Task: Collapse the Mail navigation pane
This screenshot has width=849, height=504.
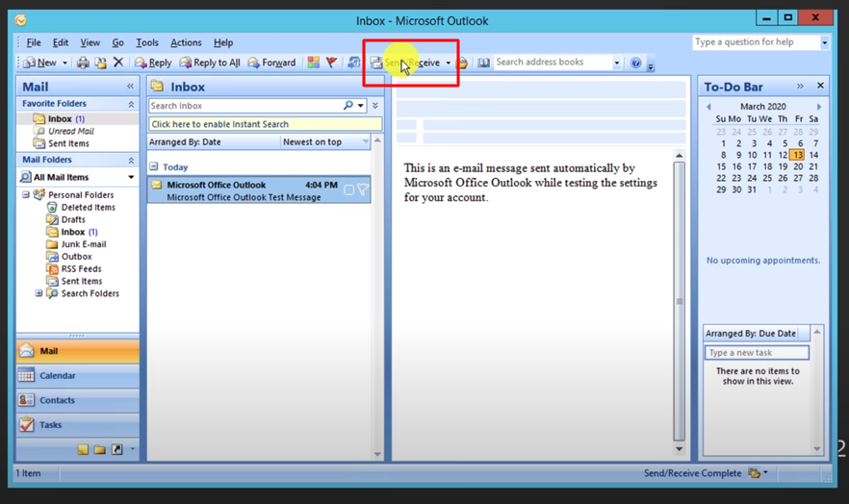Action: 130,86
